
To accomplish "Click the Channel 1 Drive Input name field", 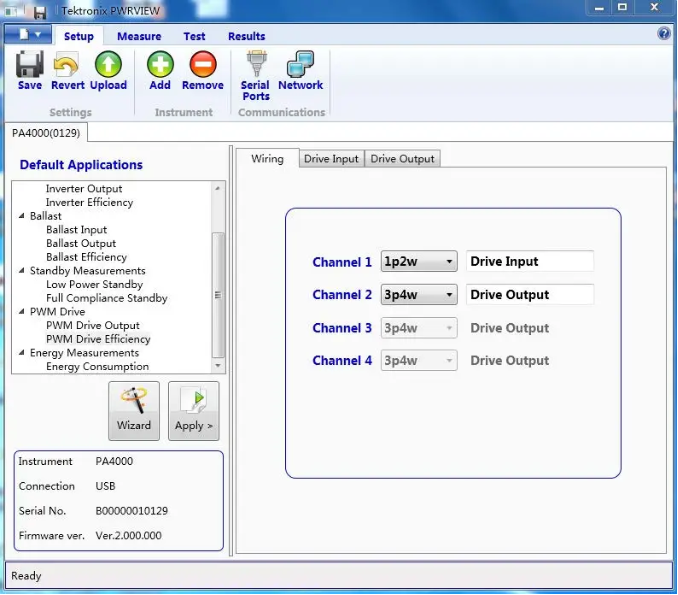I will click(529, 262).
